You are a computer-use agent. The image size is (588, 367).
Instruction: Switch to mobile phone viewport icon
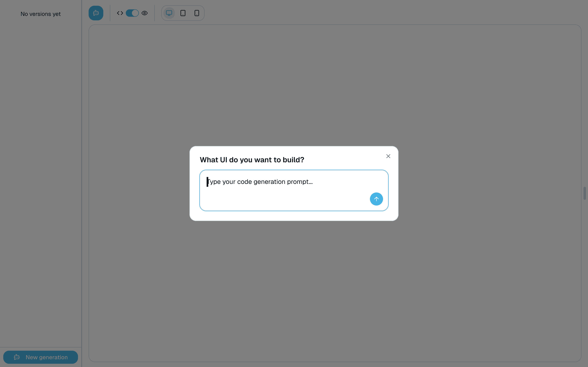(197, 13)
